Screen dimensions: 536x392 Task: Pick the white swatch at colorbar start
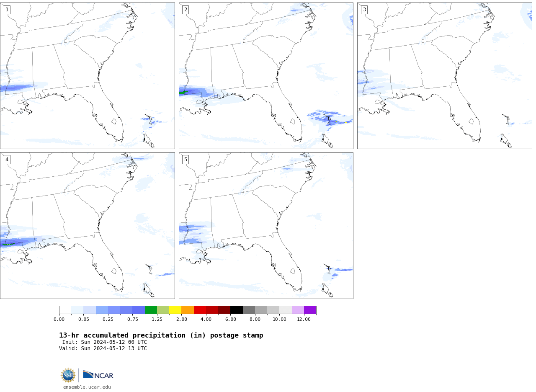pos(65,310)
